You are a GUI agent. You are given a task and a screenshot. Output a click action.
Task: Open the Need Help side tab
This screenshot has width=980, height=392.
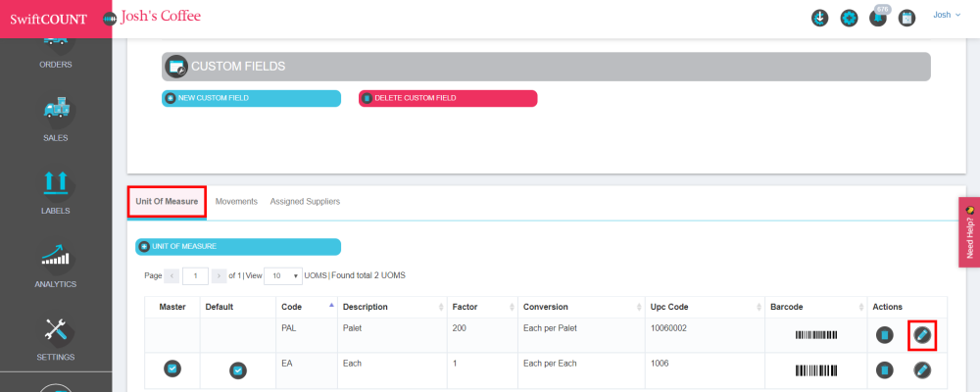pos(969,231)
